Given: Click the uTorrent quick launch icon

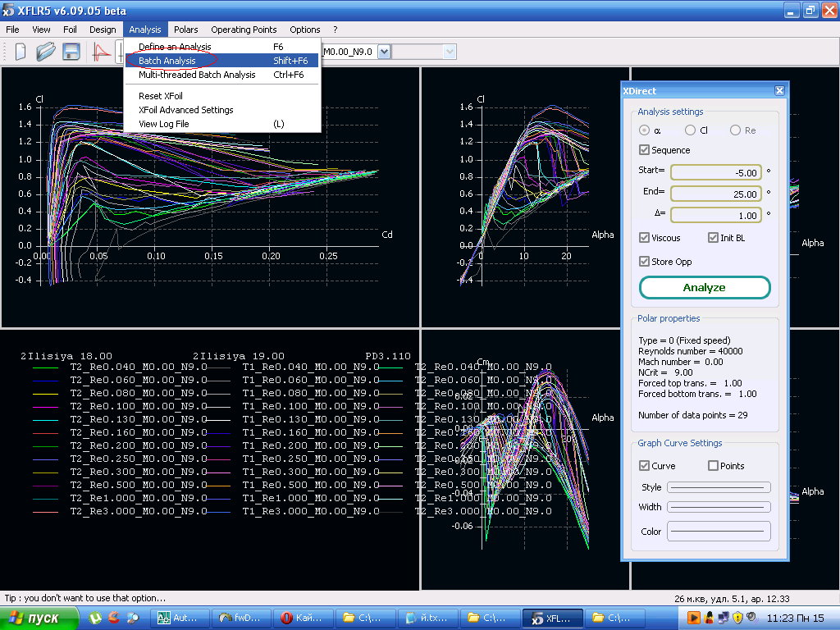Looking at the screenshot, I should pos(95,618).
